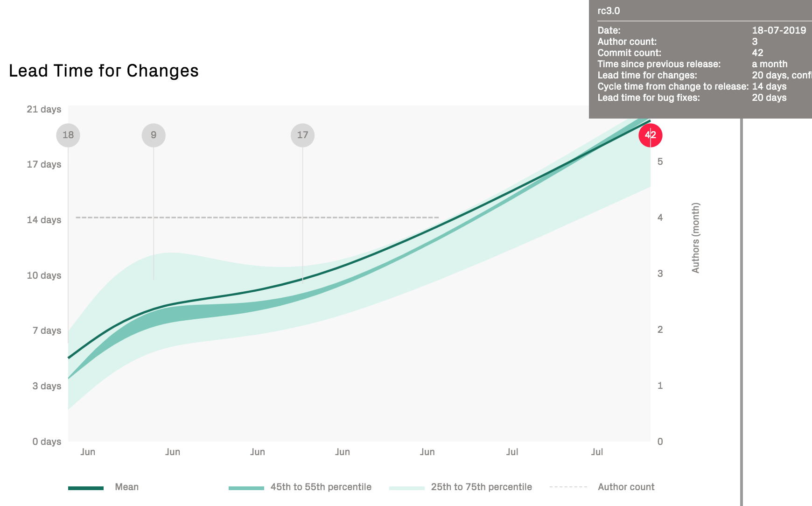Click the release marker labeled 18
The height and width of the screenshot is (506, 812).
[x=68, y=135]
